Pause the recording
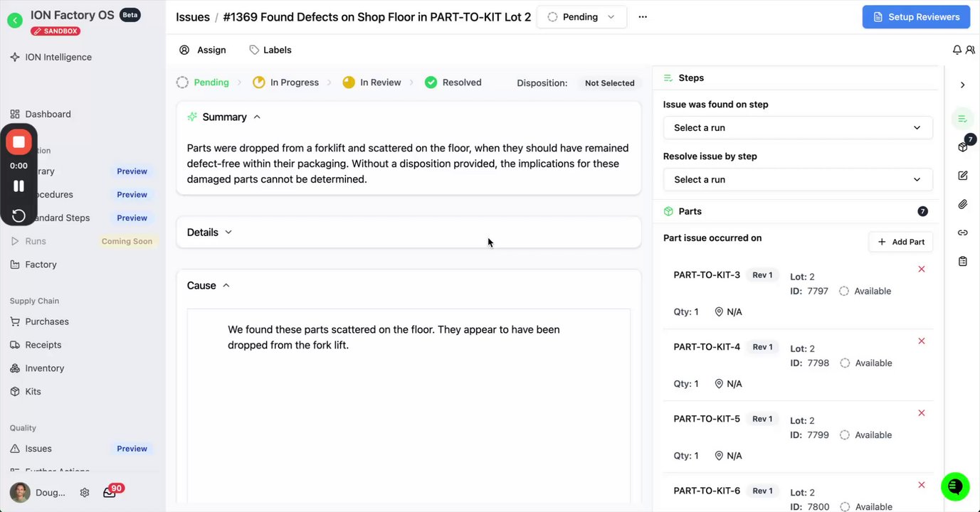The height and width of the screenshot is (512, 980). (19, 186)
